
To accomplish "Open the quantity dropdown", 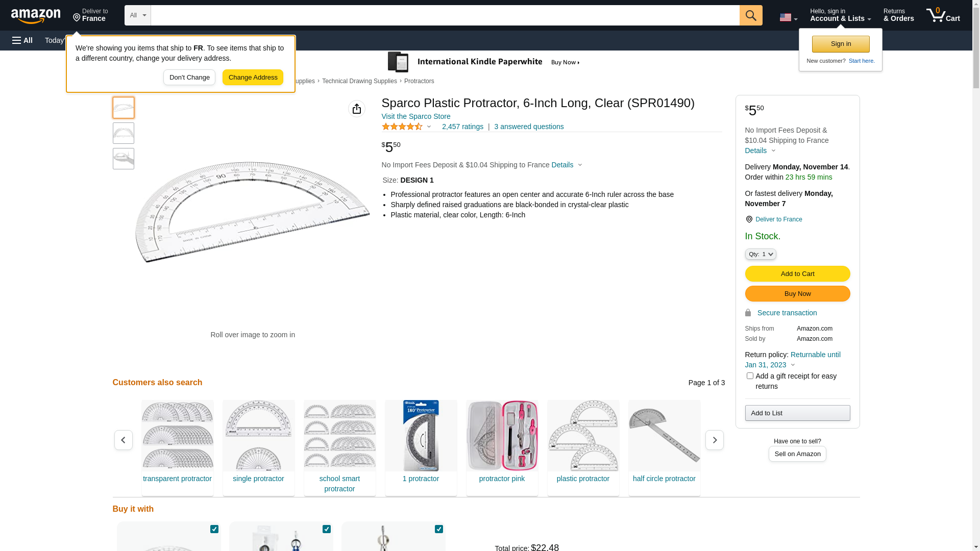I will click(x=761, y=254).
